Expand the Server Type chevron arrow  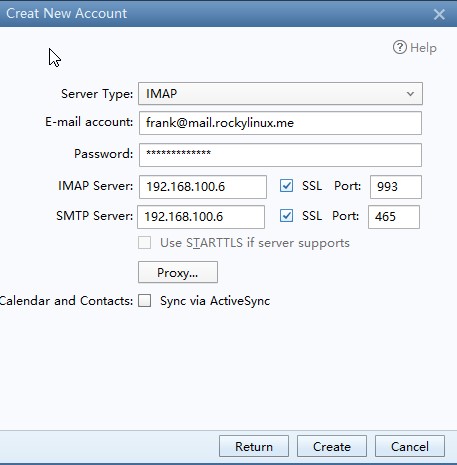pos(410,94)
